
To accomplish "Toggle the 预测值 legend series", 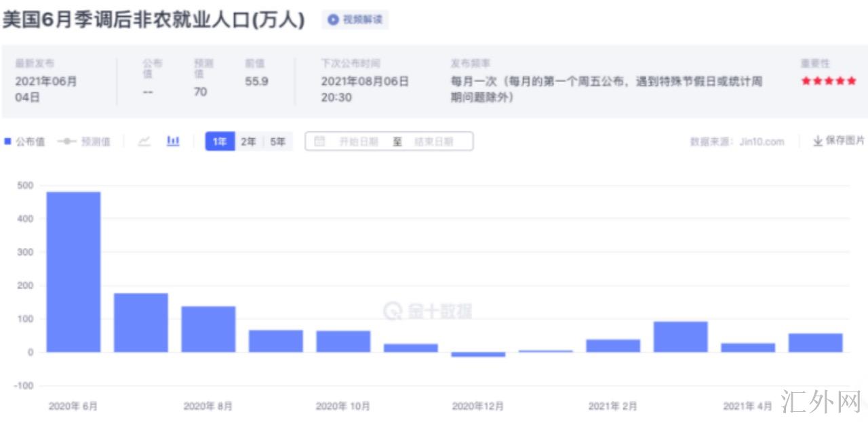I will (85, 142).
